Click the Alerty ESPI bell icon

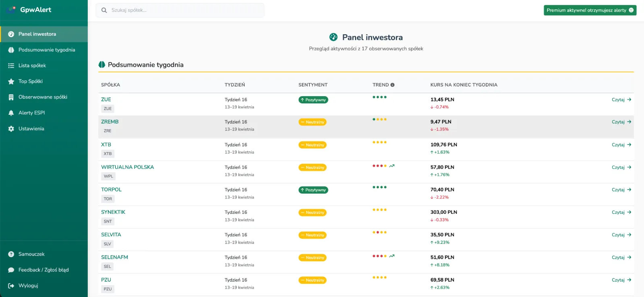coord(11,113)
